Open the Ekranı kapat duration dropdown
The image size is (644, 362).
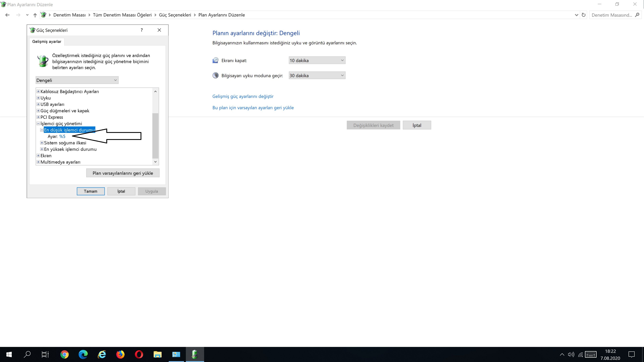[317, 61]
